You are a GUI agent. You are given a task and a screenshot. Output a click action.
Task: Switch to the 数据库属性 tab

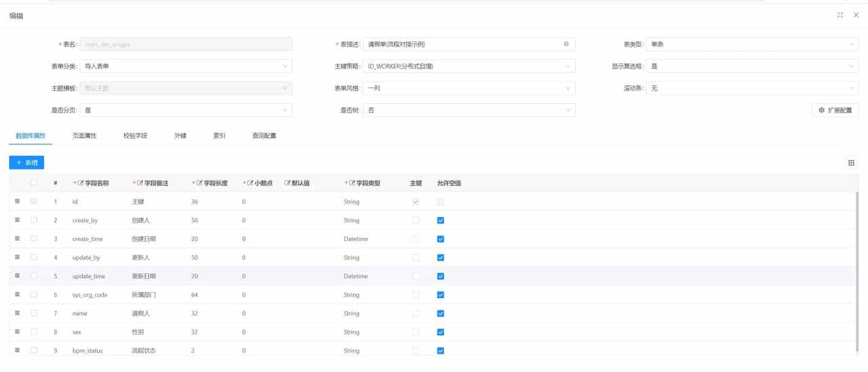tap(31, 136)
